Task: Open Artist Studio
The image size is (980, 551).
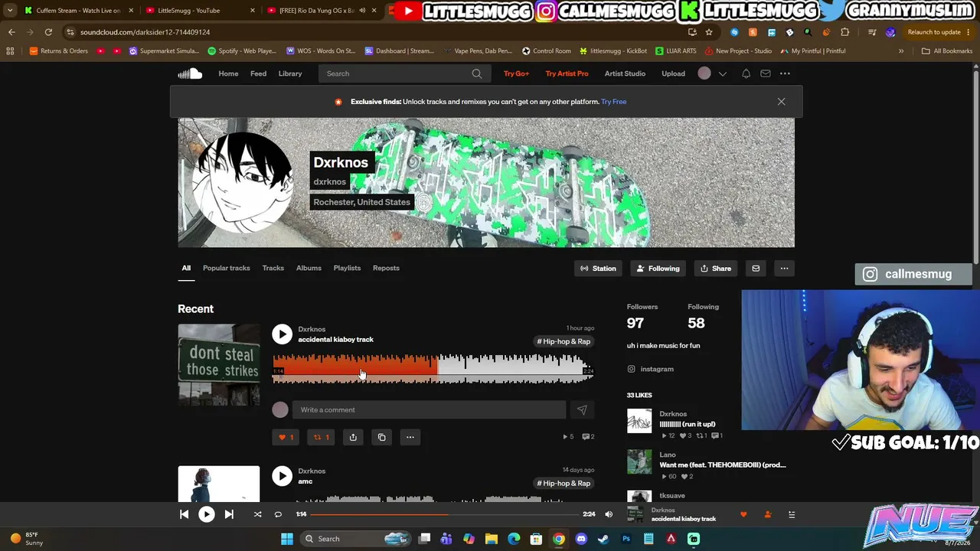Action: click(x=625, y=73)
